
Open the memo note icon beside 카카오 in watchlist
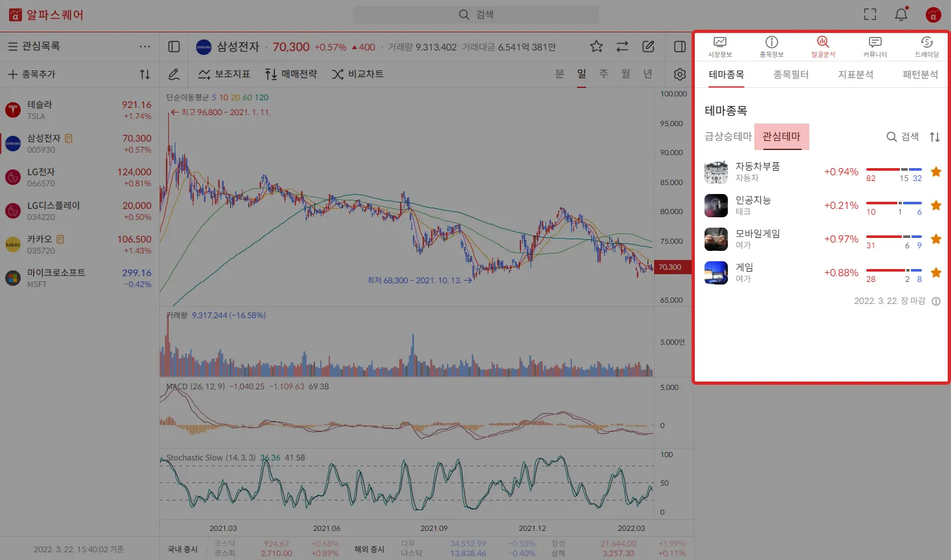click(x=60, y=239)
